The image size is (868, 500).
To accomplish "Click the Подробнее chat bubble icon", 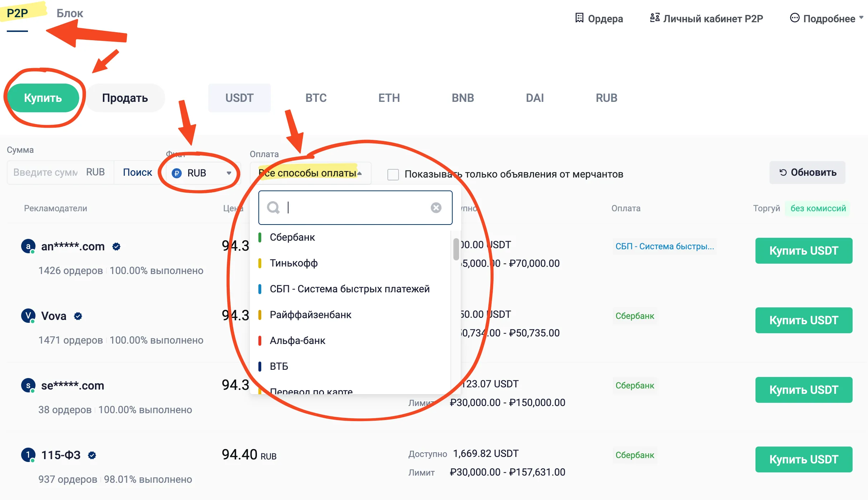I will tap(795, 18).
